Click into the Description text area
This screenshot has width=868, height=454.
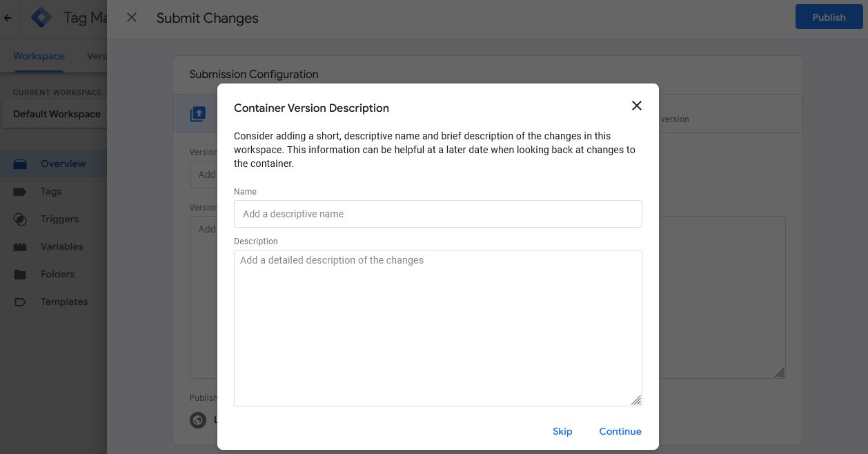coord(438,328)
